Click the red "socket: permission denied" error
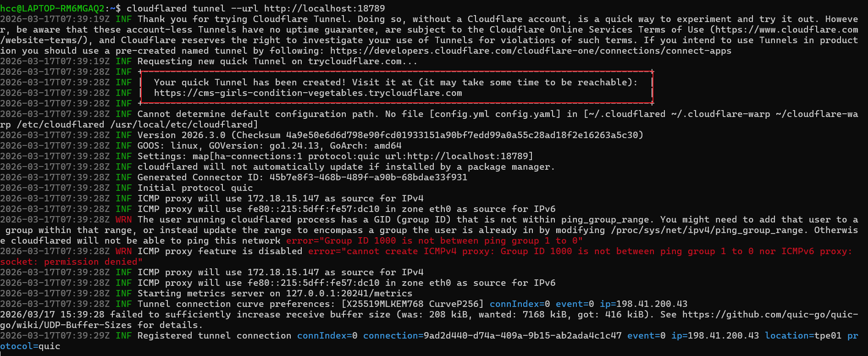 [x=71, y=262]
